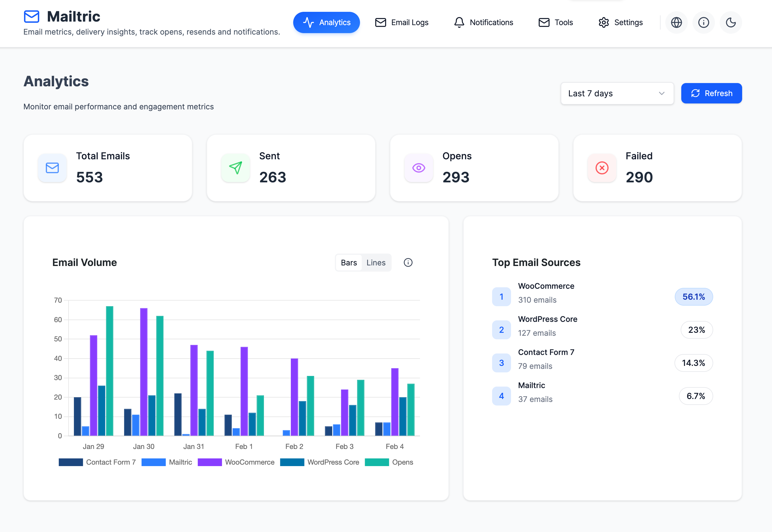Viewport: 772px width, 532px height.
Task: Select the Analytics navigation button
Action: pos(326,22)
